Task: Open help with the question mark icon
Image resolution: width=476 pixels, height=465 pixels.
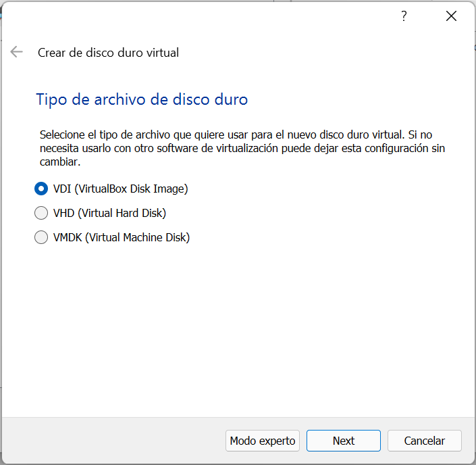Action: (404, 16)
